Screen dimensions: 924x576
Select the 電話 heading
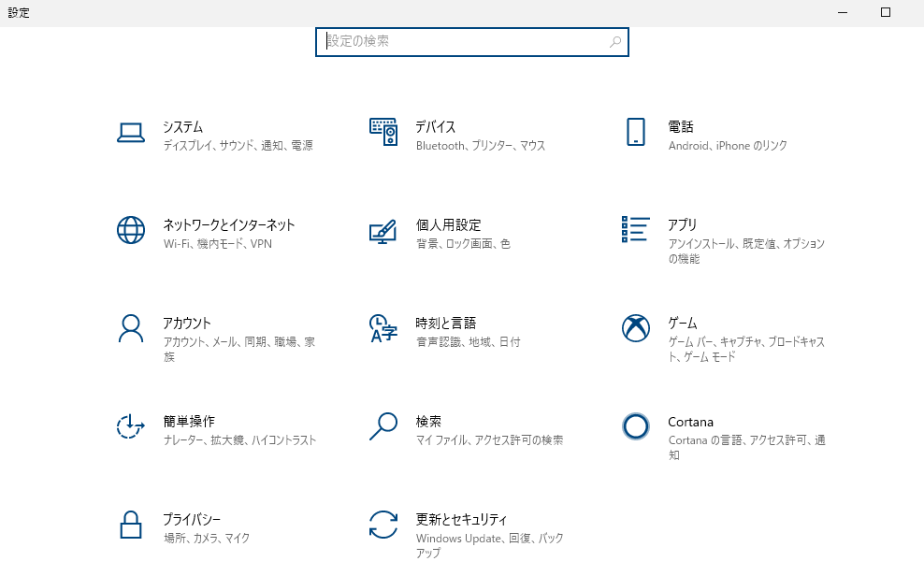coord(681,126)
